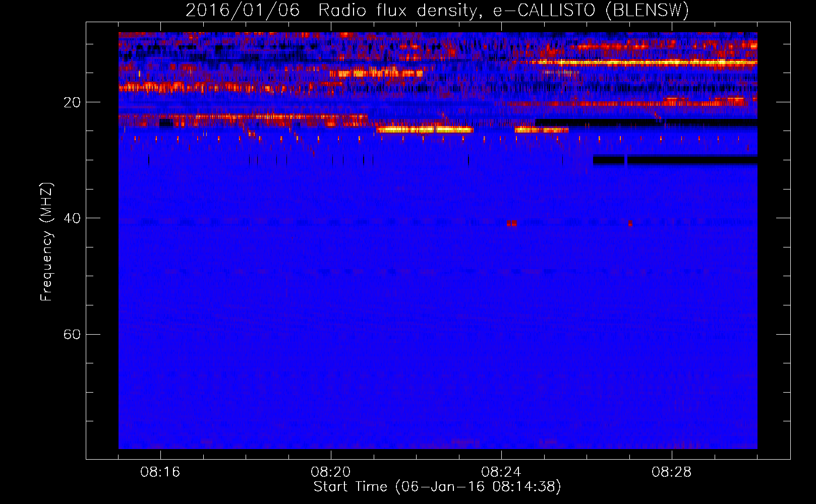Click the red spot pair near 41 MHz
The image size is (816, 504).
click(512, 223)
